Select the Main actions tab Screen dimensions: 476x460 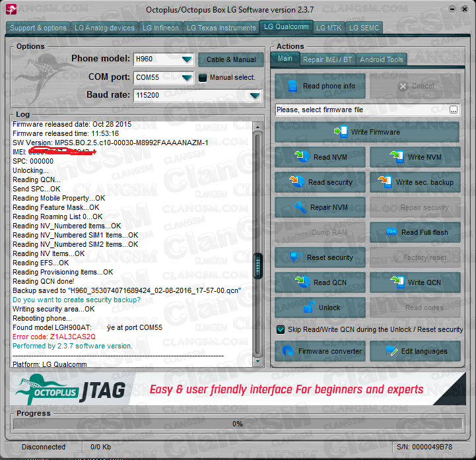pos(285,59)
